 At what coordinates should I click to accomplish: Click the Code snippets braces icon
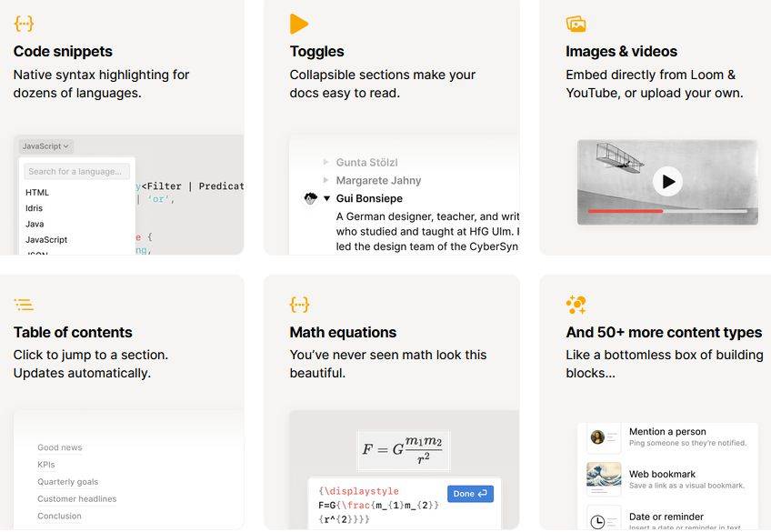24,24
